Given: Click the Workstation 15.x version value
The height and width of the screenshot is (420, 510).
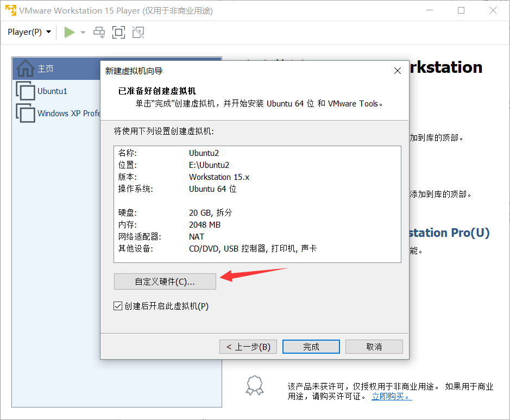Looking at the screenshot, I should tap(219, 177).
